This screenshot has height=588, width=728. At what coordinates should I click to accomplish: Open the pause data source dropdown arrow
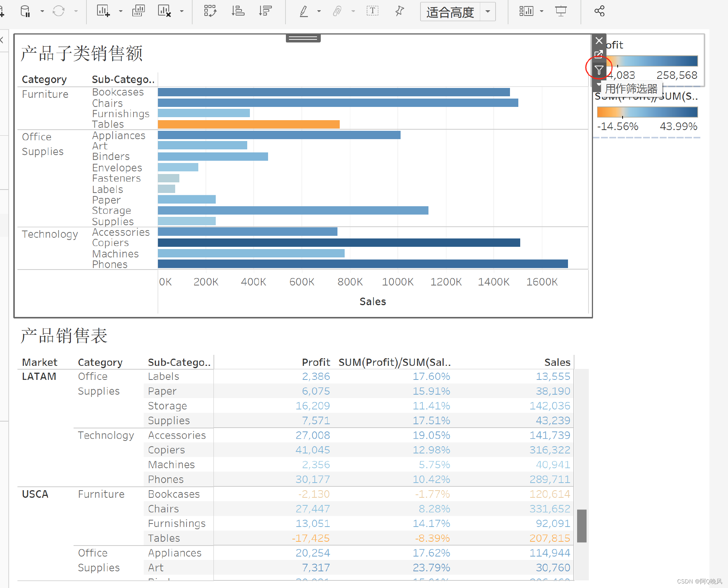42,11
